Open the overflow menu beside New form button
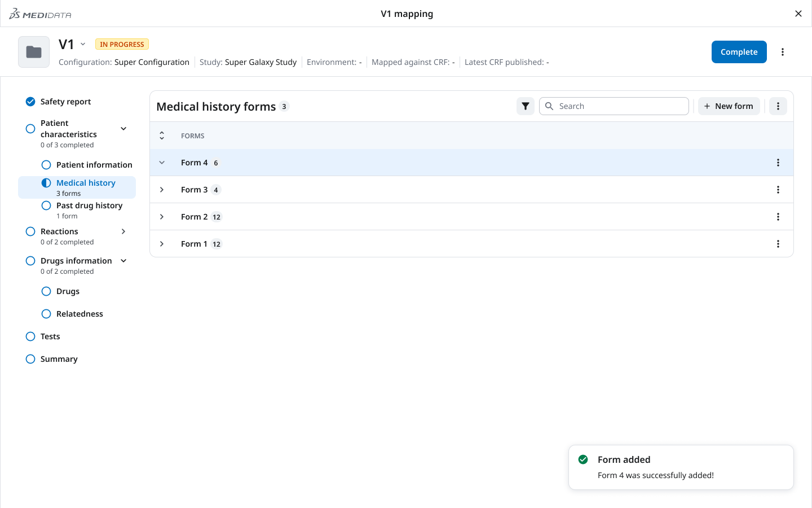812x508 pixels. pos(778,106)
